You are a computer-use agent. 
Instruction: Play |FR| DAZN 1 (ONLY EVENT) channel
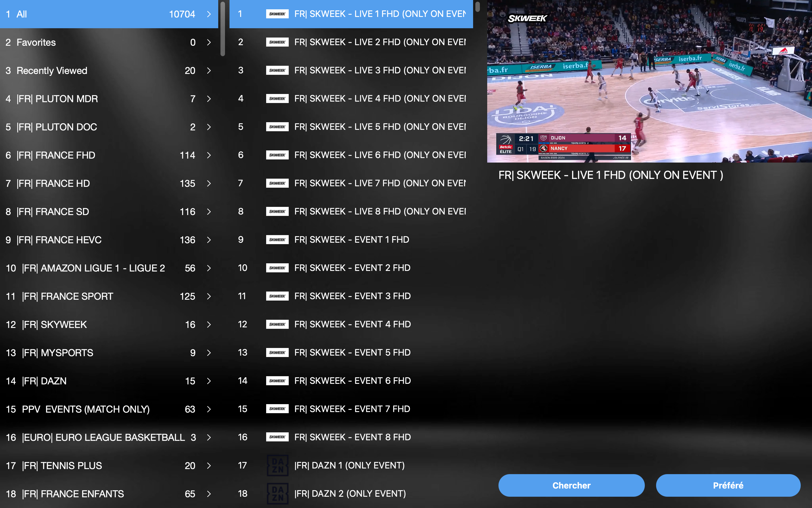tap(351, 465)
